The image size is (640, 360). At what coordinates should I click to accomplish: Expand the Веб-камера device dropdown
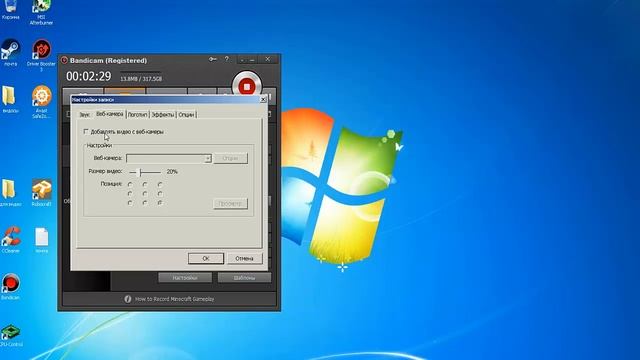pyautogui.click(x=208, y=158)
